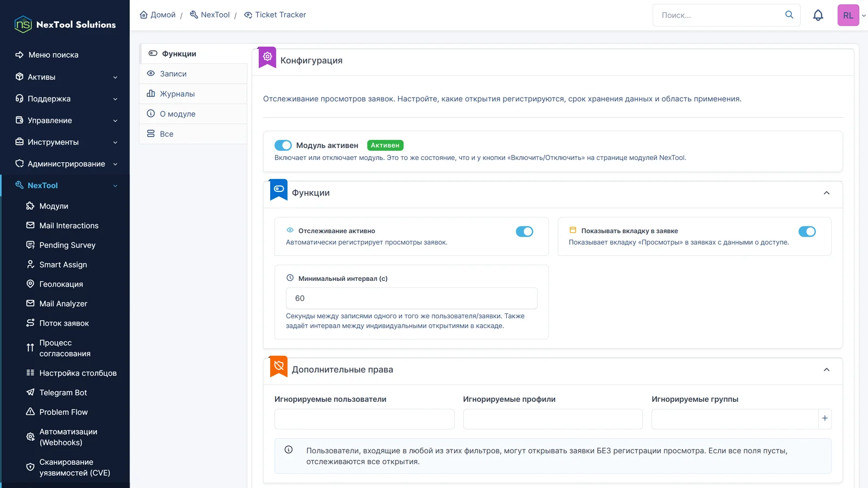Click the Игнорируемые пользователи field
Viewport: 868px width, 488px height.
click(x=364, y=419)
